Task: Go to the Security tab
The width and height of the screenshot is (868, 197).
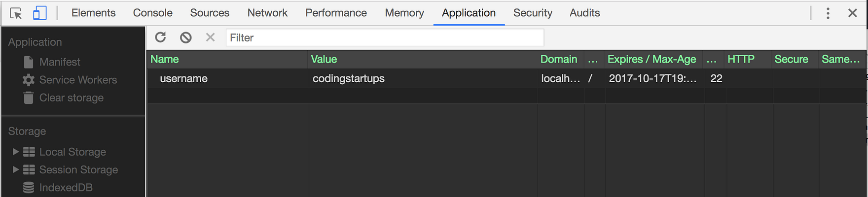Action: [x=533, y=13]
